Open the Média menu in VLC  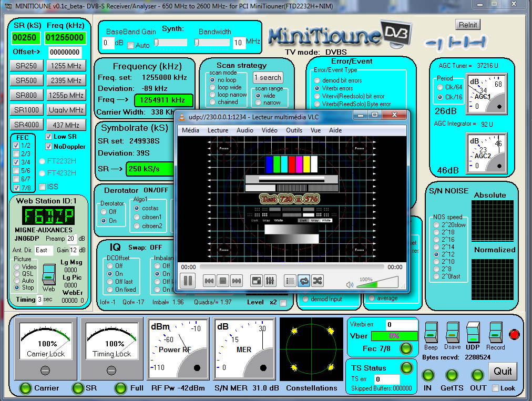point(190,130)
